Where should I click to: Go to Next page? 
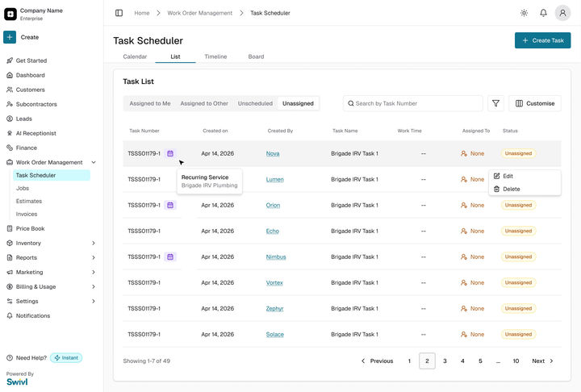point(542,361)
